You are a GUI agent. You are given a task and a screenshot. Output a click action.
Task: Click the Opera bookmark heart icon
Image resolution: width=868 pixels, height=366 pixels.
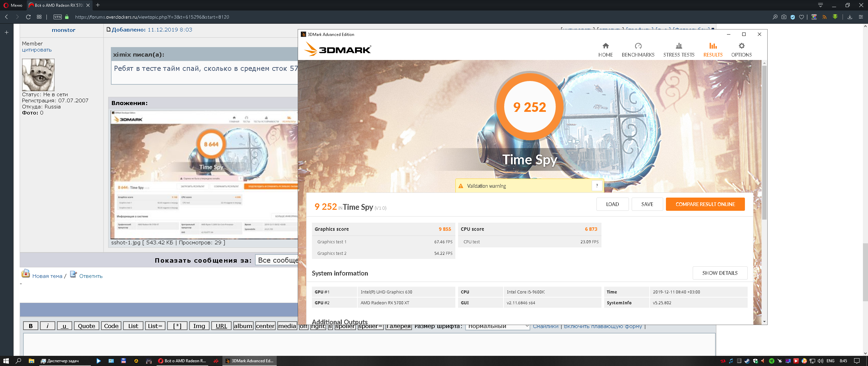[801, 17]
